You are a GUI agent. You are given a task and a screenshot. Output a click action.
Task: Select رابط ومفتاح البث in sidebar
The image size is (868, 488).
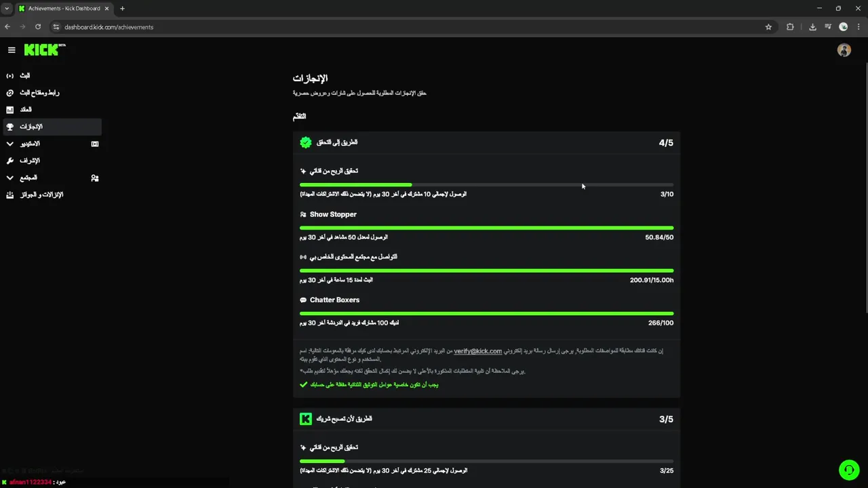click(39, 93)
